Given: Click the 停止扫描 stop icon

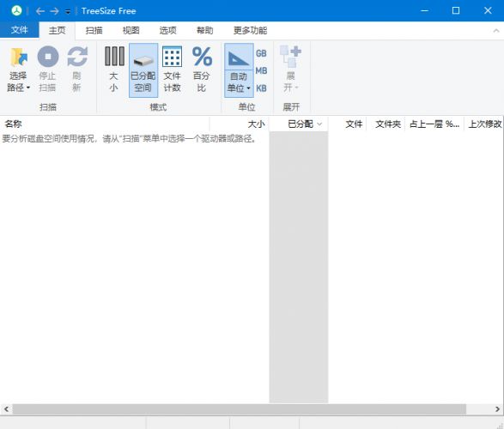Looking at the screenshot, I should coord(48,57).
